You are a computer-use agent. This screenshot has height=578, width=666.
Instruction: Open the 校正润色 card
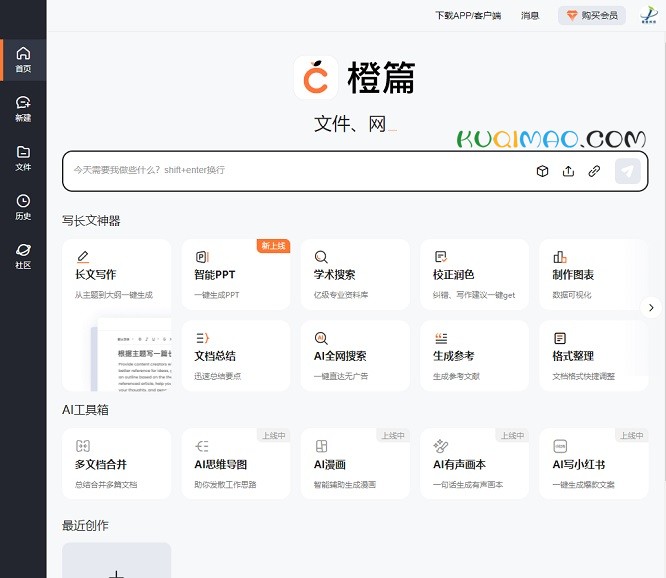pos(474,274)
